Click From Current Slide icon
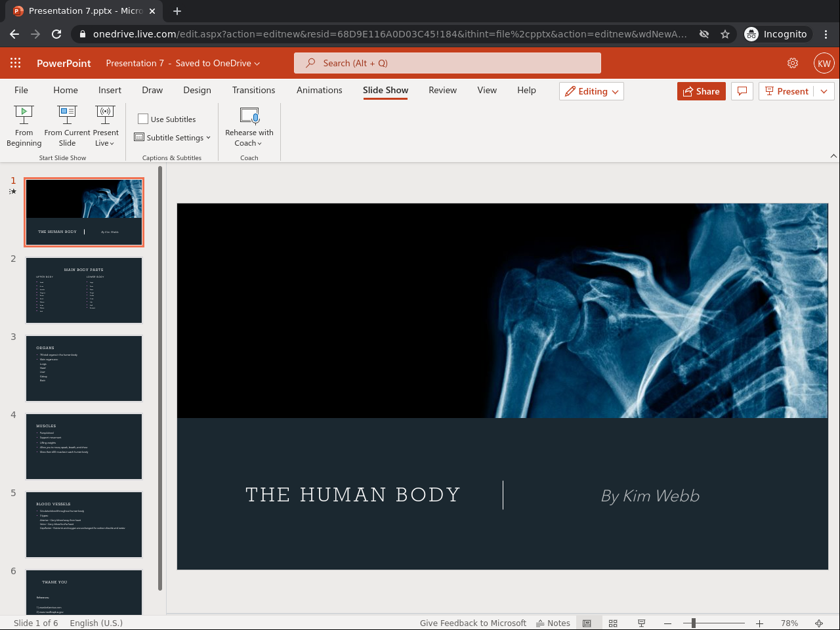 pos(67,115)
